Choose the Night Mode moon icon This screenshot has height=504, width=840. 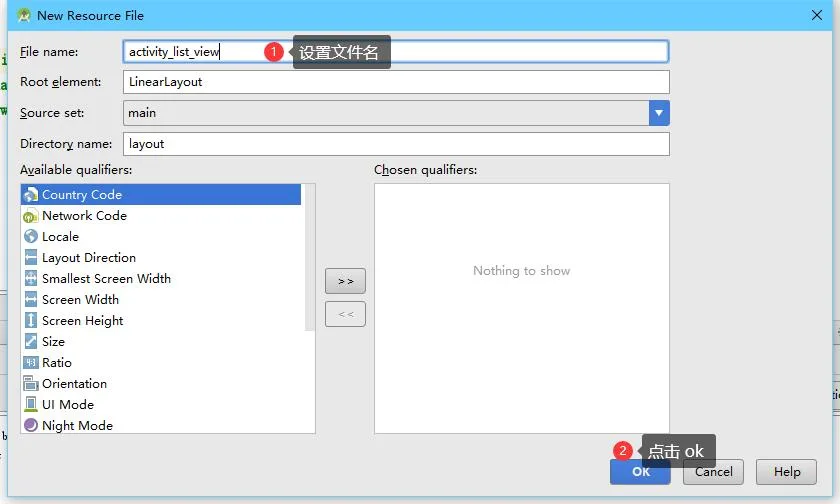click(x=31, y=425)
